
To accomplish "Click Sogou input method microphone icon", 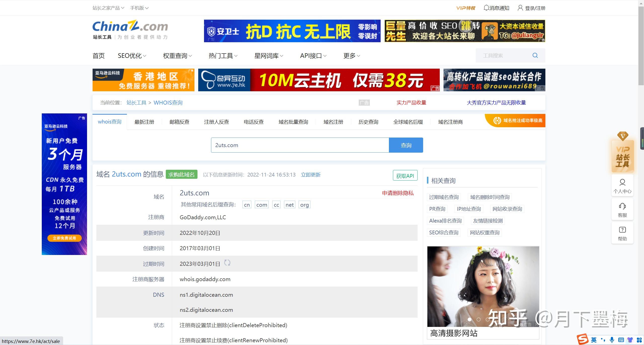I will point(612,340).
